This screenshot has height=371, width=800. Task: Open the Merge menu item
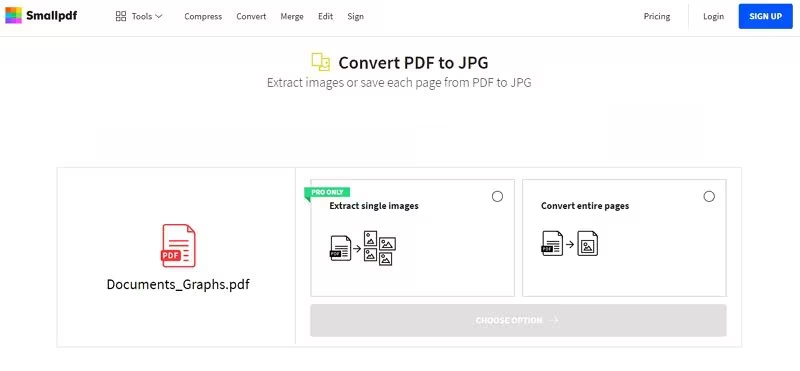pyautogui.click(x=292, y=16)
